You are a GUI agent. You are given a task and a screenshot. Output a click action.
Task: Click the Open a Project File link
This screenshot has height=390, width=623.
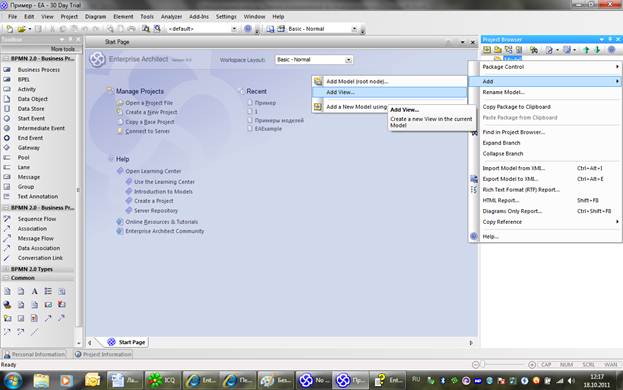(149, 102)
